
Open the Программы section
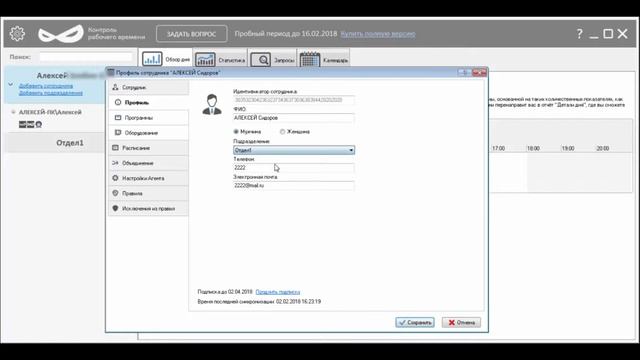149,118
